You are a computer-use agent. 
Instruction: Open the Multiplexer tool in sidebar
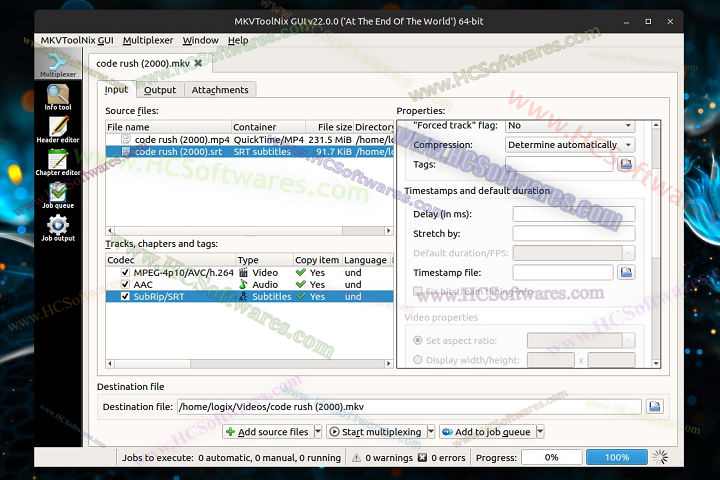pyautogui.click(x=58, y=63)
